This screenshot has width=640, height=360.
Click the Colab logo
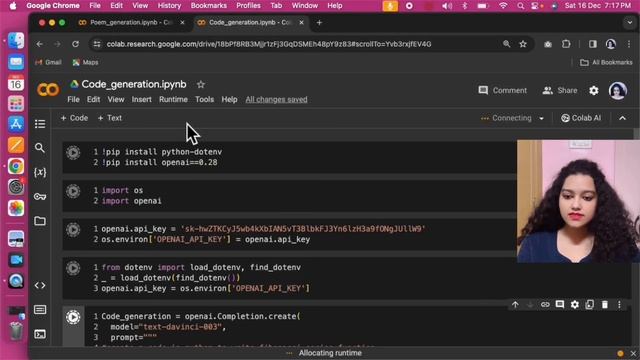pos(48,89)
